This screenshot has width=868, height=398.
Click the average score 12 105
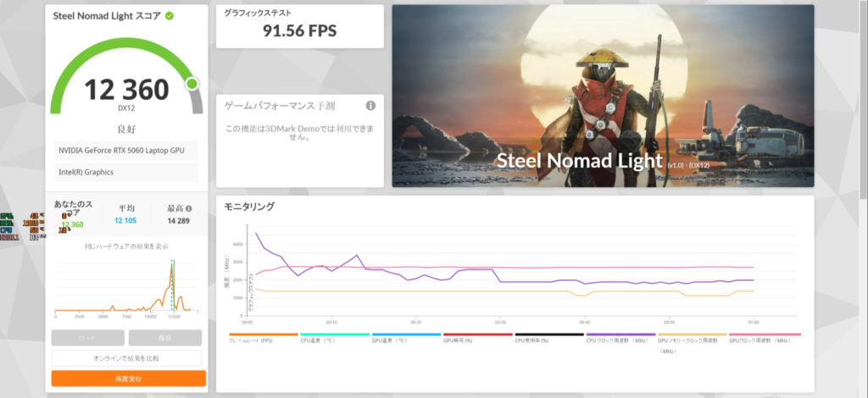[125, 220]
